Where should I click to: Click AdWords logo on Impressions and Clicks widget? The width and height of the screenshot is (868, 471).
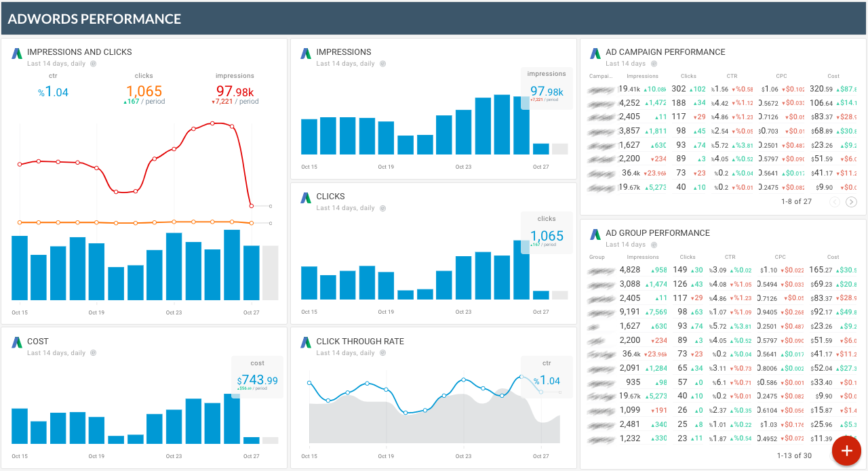(17, 53)
